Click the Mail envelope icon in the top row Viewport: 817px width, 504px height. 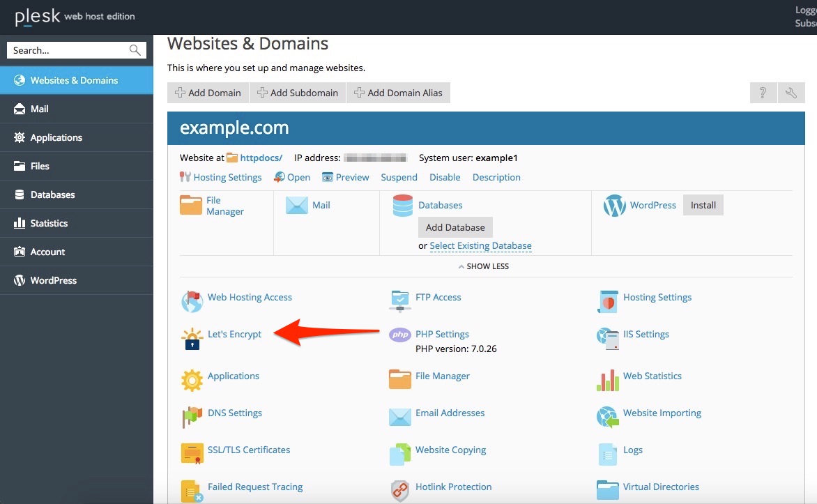coord(296,206)
